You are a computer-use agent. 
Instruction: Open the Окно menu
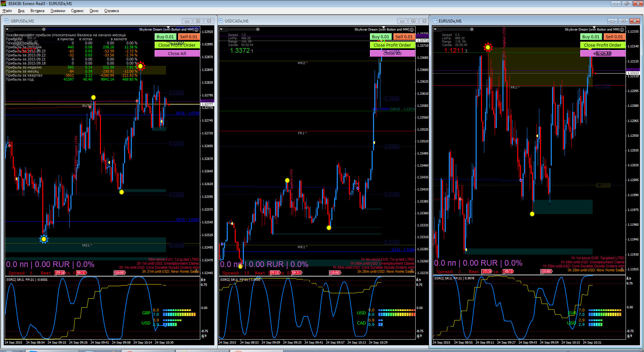94,11
